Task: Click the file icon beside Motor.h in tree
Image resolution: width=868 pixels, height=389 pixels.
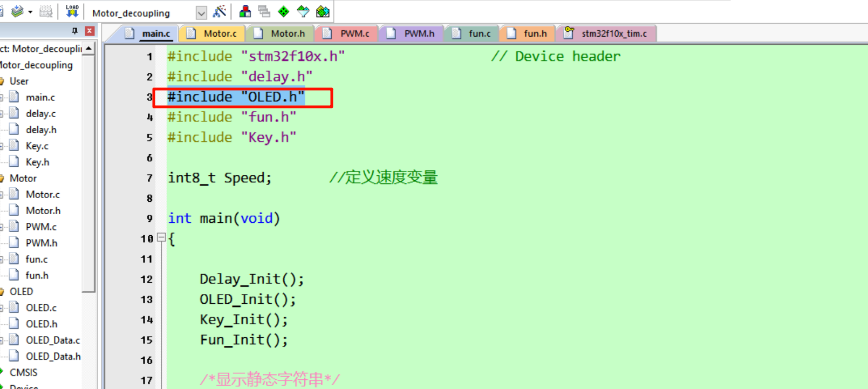Action: (x=15, y=210)
